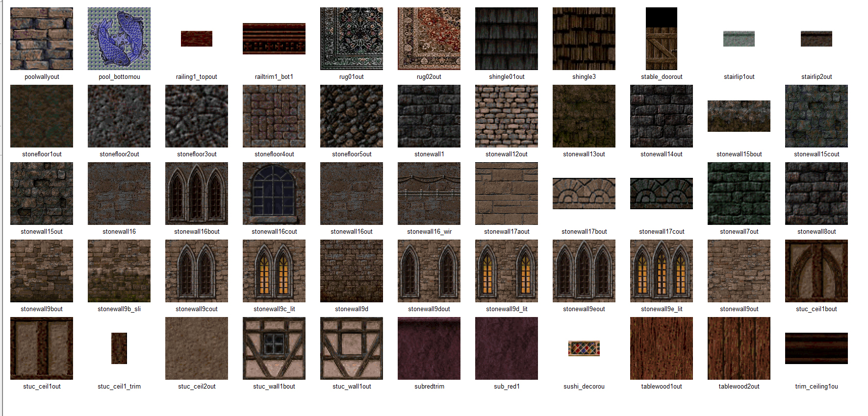The image size is (868, 416).
Task: Select the stonewall9d_lit lit window texture
Action: 507,271
